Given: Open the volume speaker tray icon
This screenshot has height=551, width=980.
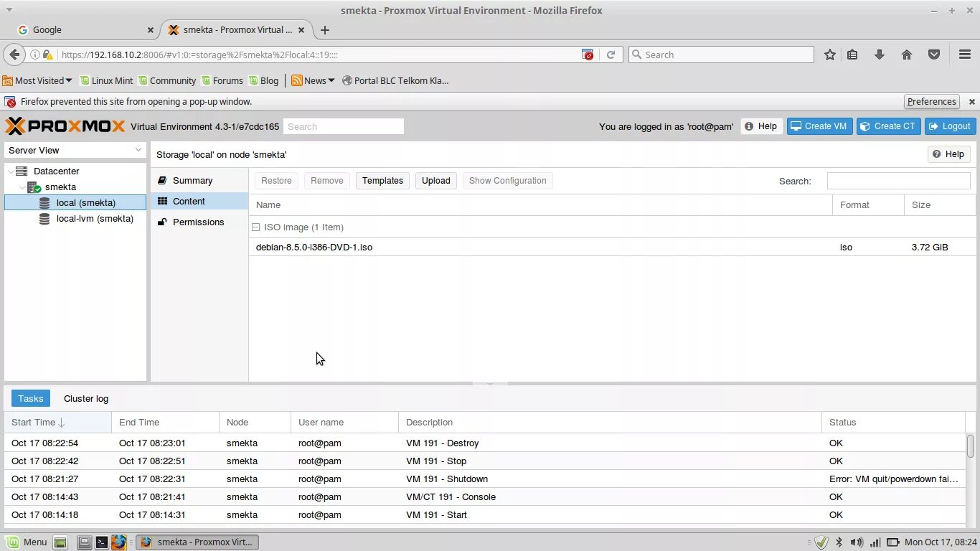Looking at the screenshot, I should point(857,542).
